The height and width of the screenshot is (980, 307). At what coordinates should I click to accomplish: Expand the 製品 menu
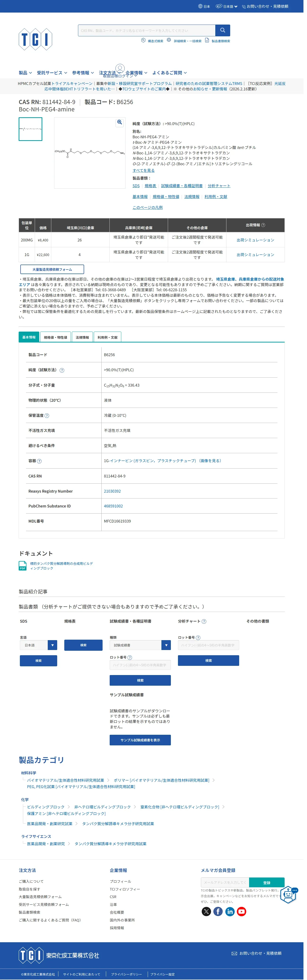(26, 73)
